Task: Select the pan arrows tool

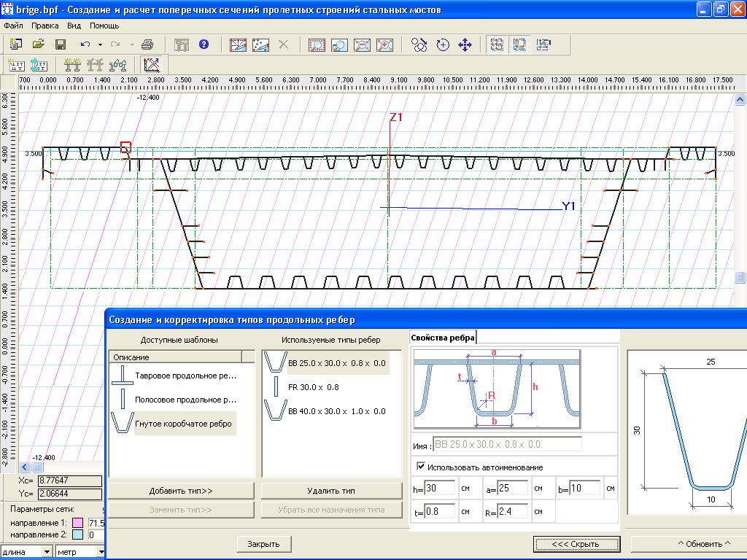Action: click(465, 44)
